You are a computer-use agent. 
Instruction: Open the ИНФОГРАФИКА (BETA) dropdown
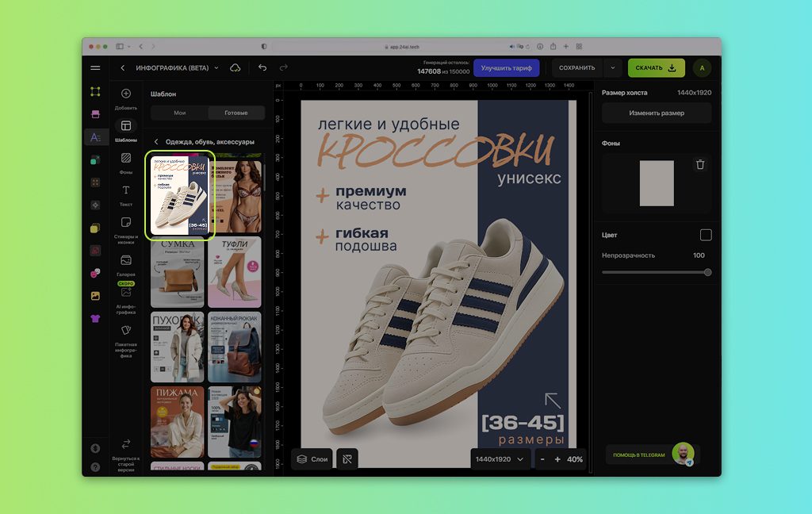point(216,68)
